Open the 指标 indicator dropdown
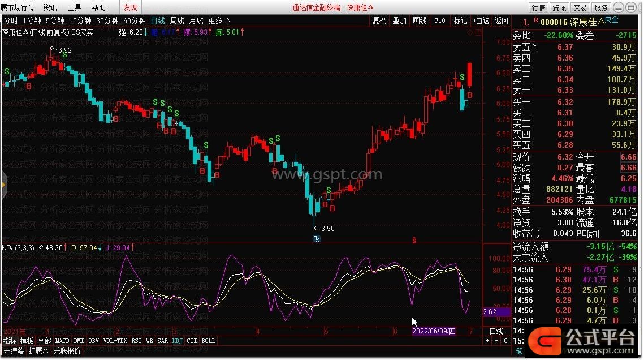The height and width of the screenshot is (360, 644). click(10, 341)
